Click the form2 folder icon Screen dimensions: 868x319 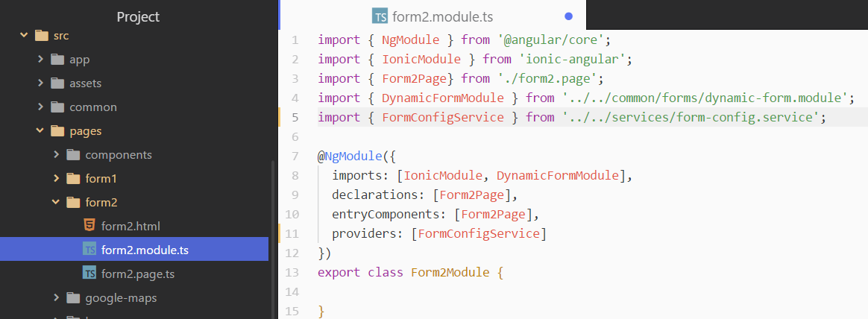[x=73, y=202]
